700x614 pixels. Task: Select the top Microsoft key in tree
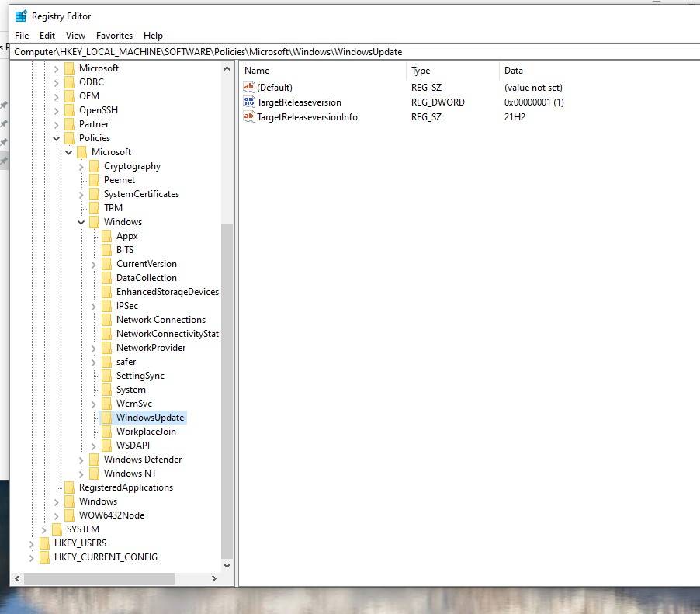99,68
